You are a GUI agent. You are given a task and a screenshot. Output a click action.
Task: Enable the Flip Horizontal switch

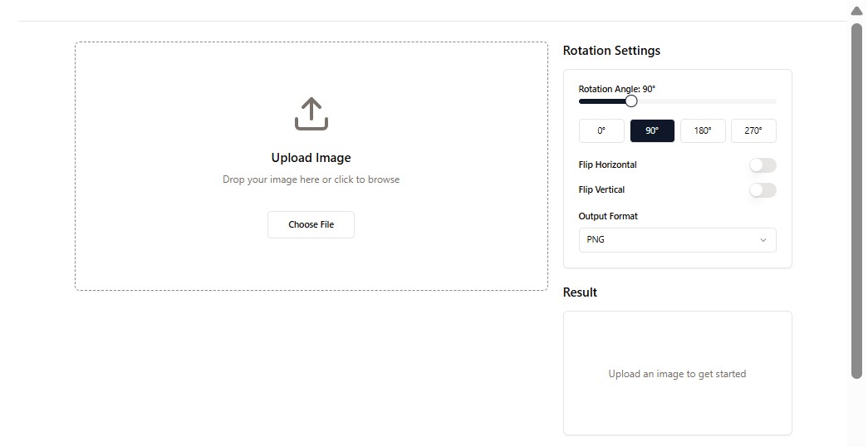pos(763,165)
